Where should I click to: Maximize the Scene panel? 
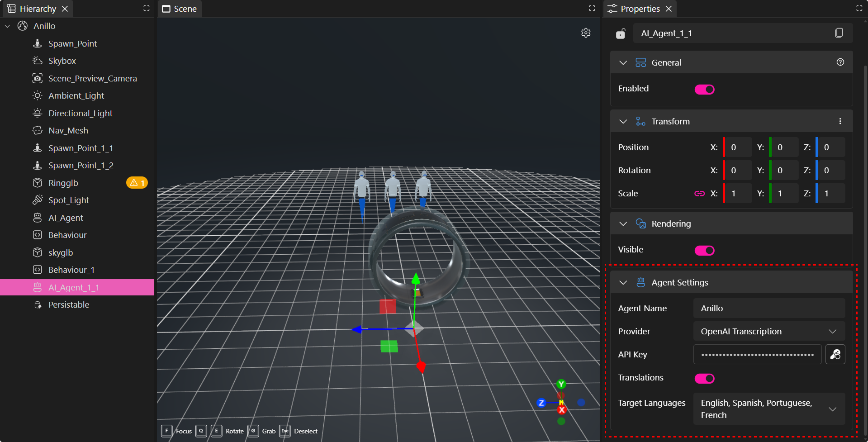tap(592, 9)
